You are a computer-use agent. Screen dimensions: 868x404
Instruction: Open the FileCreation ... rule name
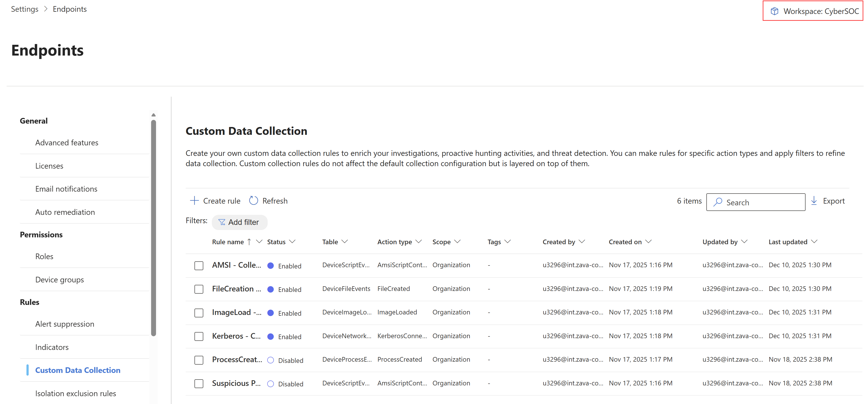click(x=237, y=289)
